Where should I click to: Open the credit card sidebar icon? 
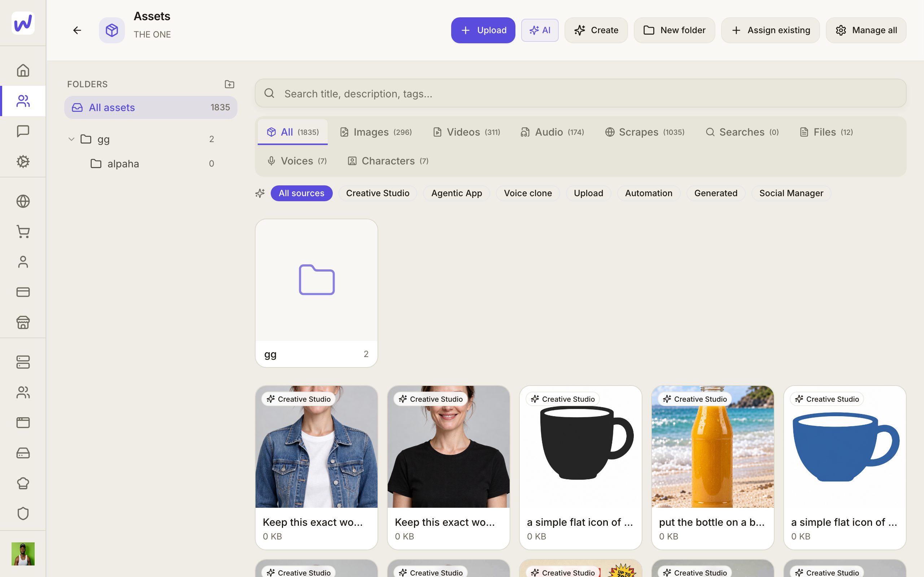[23, 292]
